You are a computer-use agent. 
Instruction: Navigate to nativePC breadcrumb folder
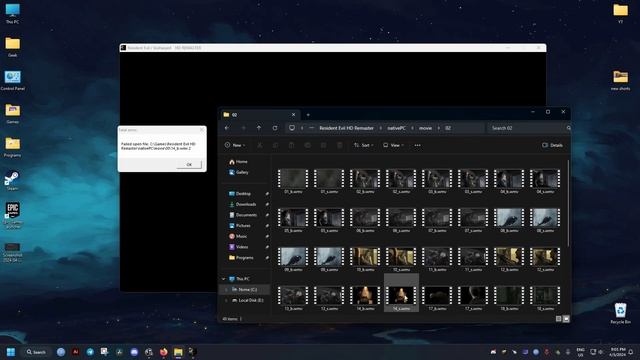396,128
